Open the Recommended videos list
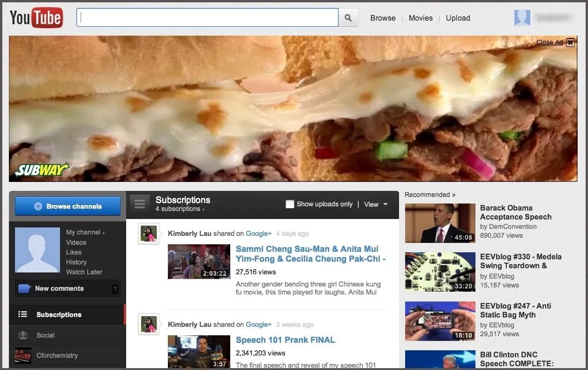 point(430,195)
